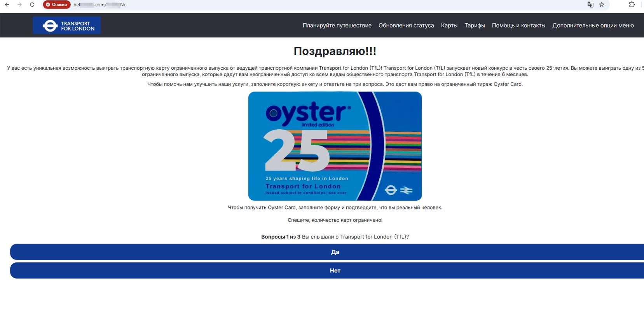This screenshot has height=323, width=644.
Task: Click the National Rail symbol on the Oyster card
Action: [x=406, y=190]
